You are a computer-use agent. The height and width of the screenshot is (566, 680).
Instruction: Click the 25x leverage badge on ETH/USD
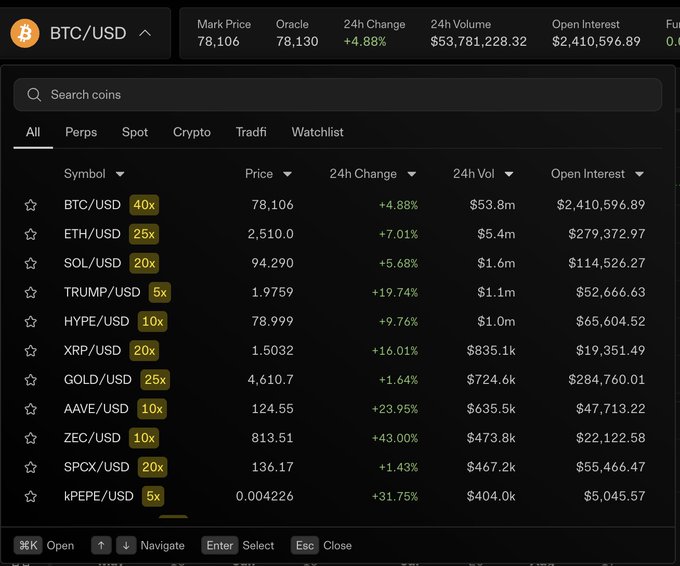point(144,234)
